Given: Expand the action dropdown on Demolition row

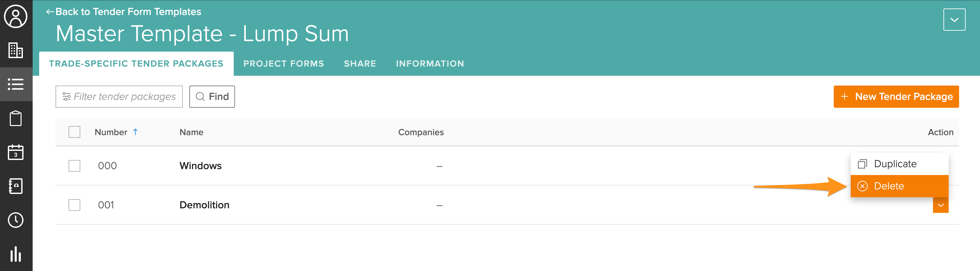Looking at the screenshot, I should [941, 205].
